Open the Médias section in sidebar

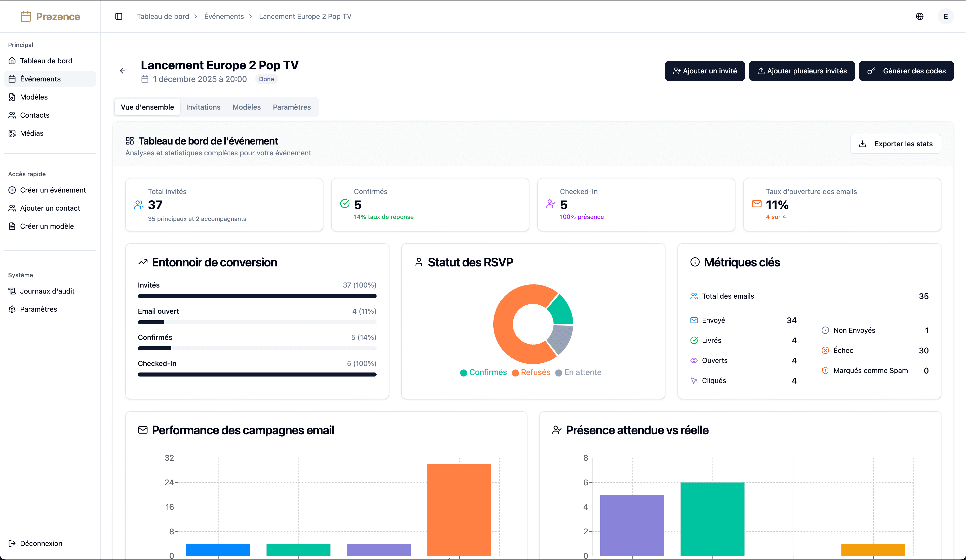pos(32,133)
